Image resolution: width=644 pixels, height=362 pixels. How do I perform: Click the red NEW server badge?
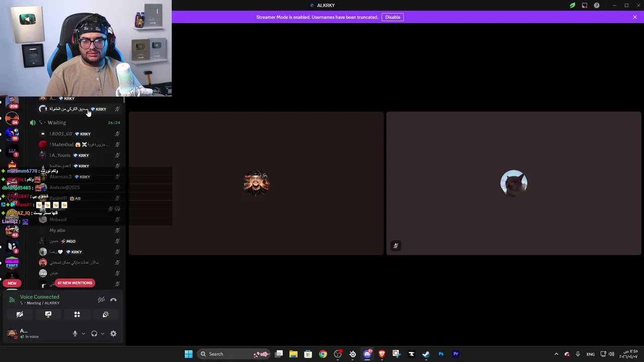[x=12, y=283]
